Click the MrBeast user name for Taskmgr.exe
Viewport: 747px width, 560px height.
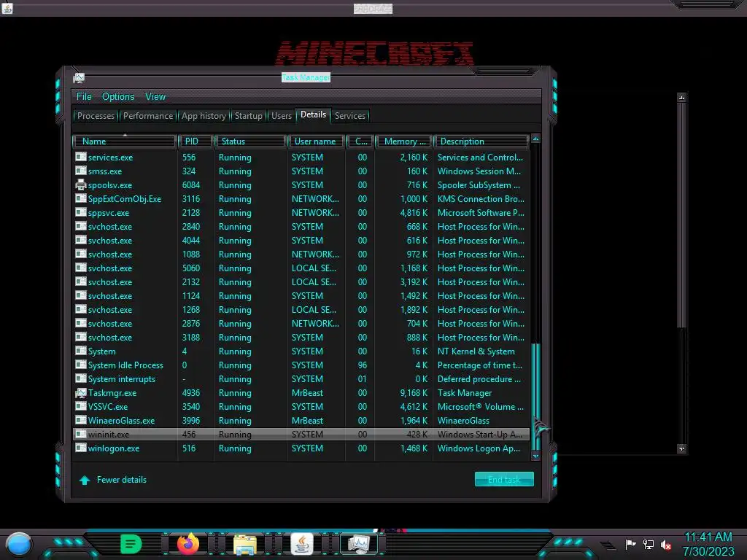[307, 393]
